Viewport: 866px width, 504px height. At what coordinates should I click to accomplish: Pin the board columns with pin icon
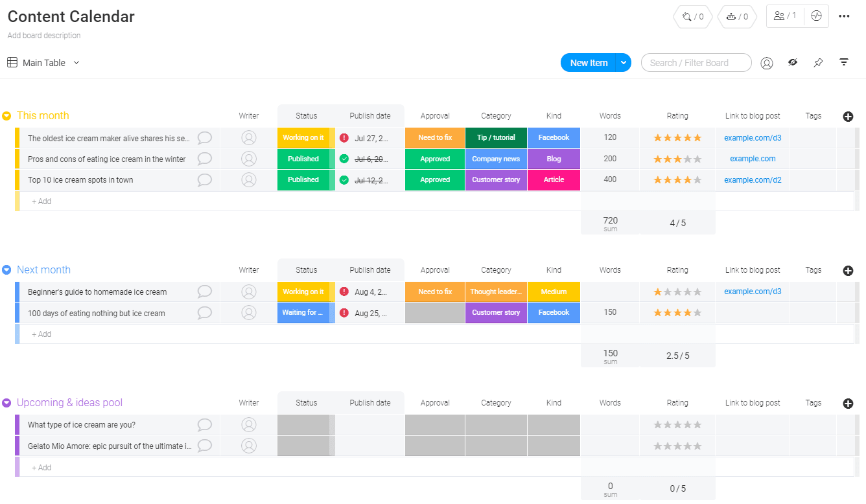(x=818, y=63)
